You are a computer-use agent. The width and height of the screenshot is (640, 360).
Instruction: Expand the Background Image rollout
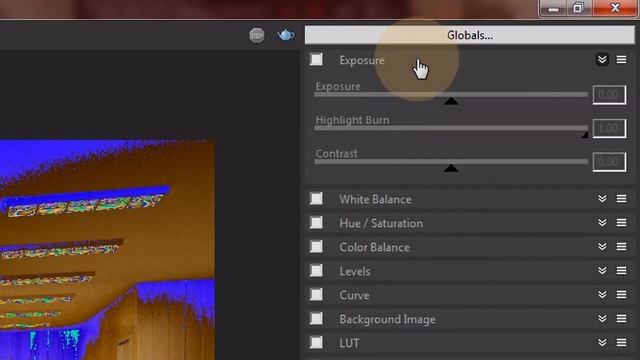(x=602, y=319)
